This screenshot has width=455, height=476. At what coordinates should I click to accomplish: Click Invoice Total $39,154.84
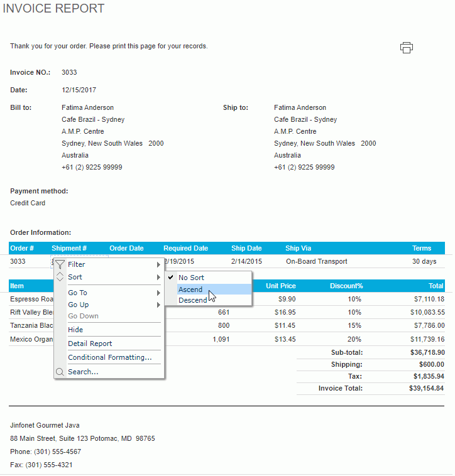click(x=426, y=388)
